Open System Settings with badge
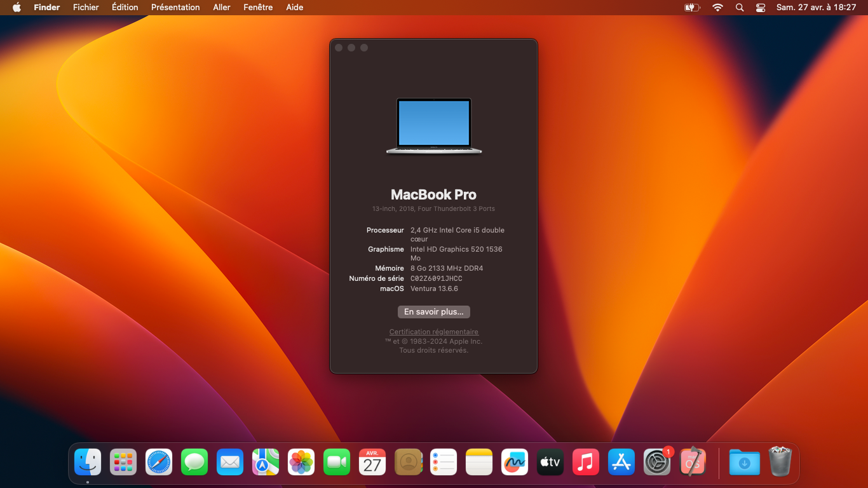The width and height of the screenshot is (868, 488). (x=657, y=462)
